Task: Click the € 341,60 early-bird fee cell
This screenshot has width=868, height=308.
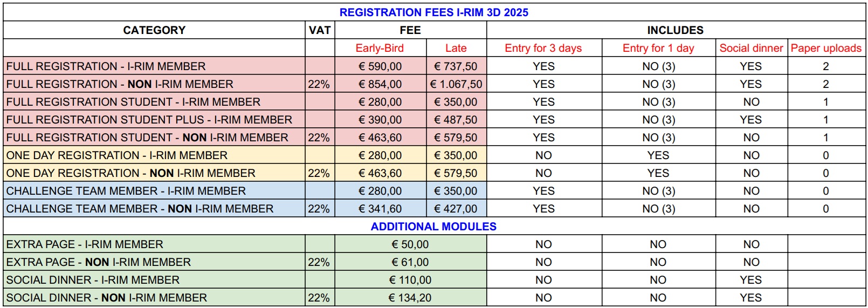Action: click(380, 209)
